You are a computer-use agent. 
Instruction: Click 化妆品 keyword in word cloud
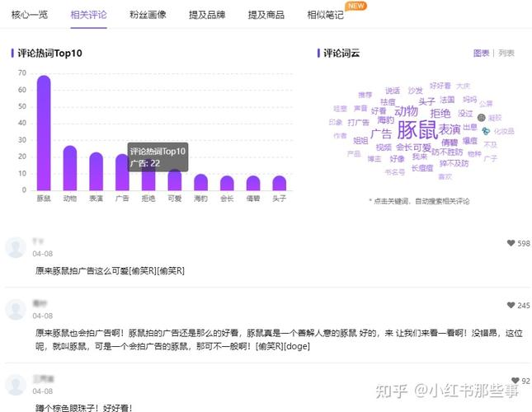(x=504, y=131)
